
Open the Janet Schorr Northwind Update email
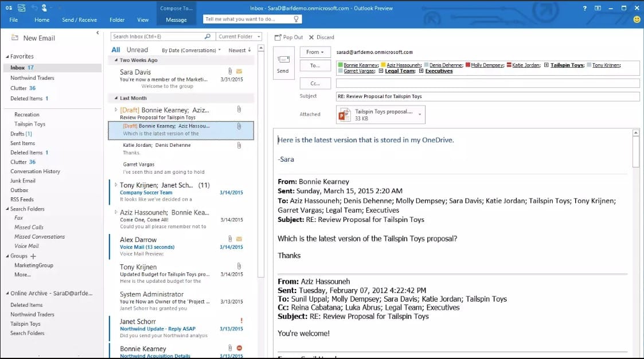[181, 328]
